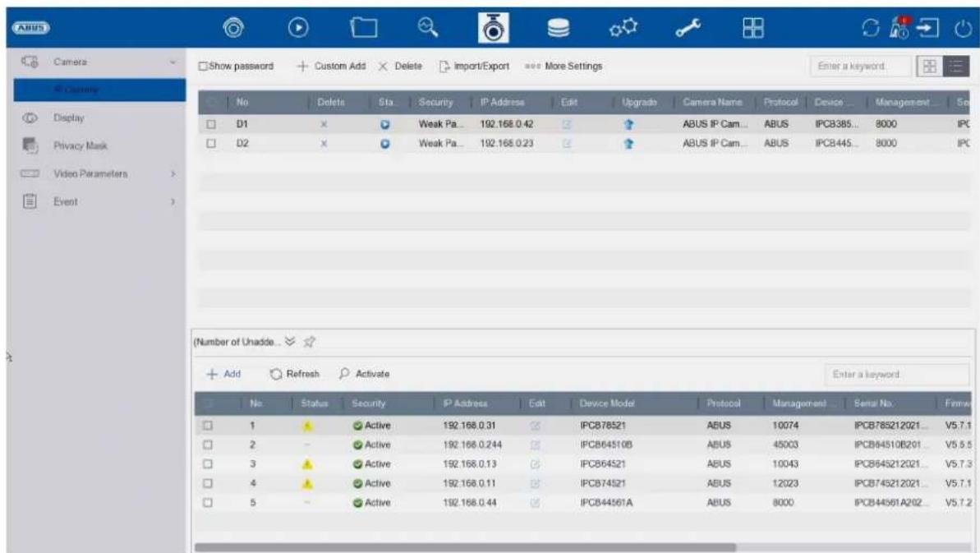Toggle the Show password checkbox

pos(203,67)
